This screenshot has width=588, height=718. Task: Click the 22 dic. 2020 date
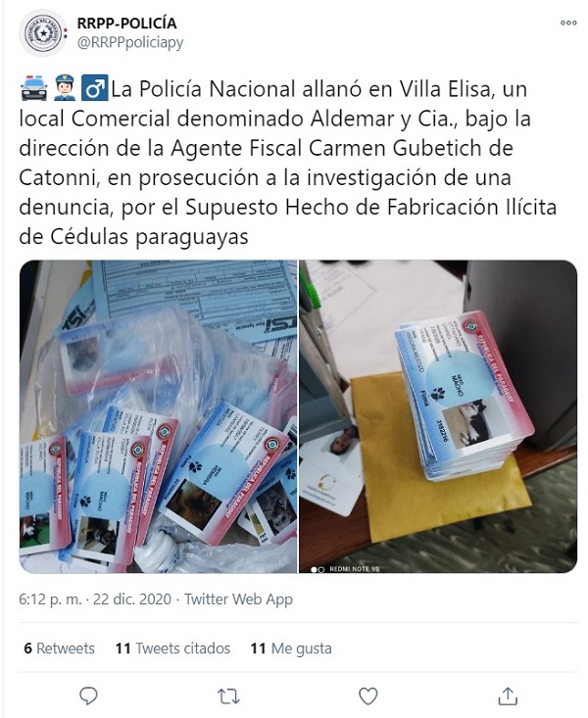[x=132, y=598]
